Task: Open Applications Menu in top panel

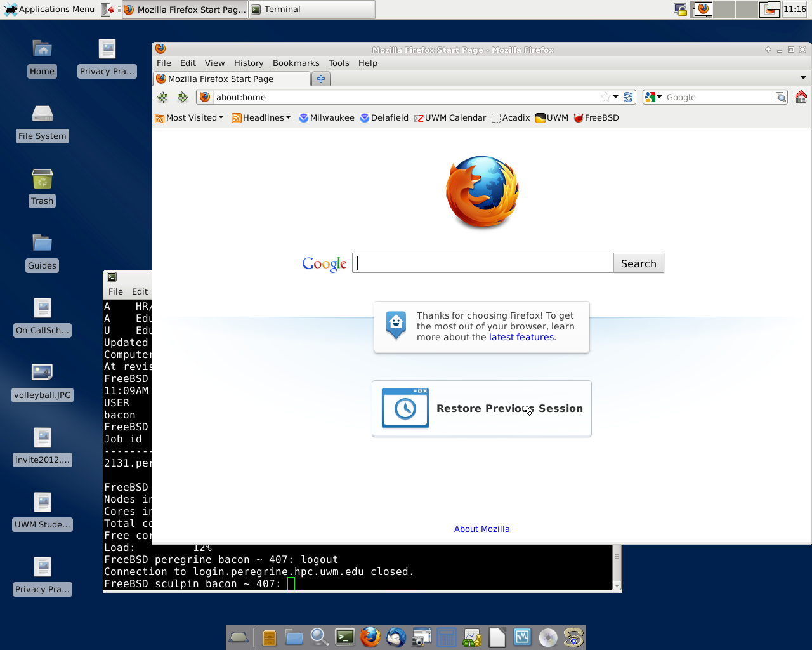Action: tap(50, 9)
